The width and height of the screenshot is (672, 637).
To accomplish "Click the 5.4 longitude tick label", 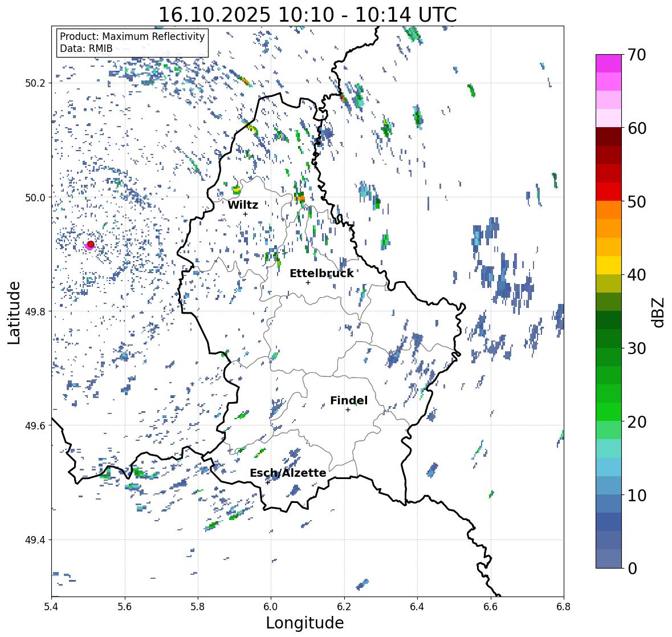I will click(51, 607).
